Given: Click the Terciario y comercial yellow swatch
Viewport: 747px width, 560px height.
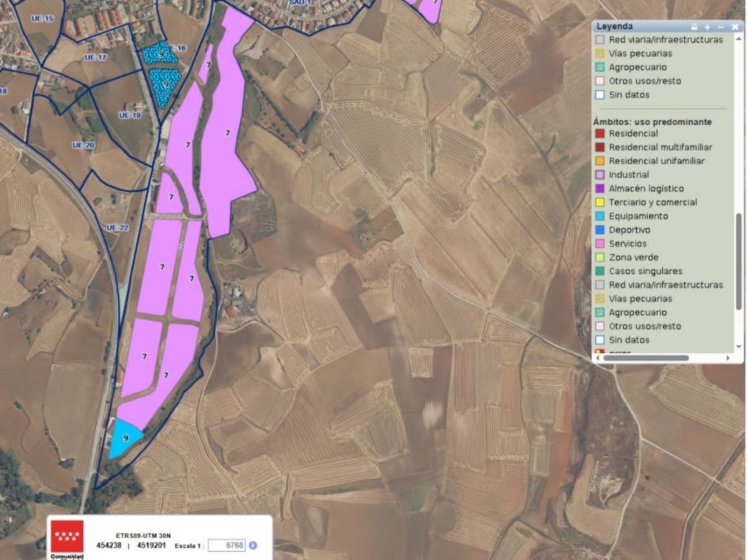Looking at the screenshot, I should 599,202.
